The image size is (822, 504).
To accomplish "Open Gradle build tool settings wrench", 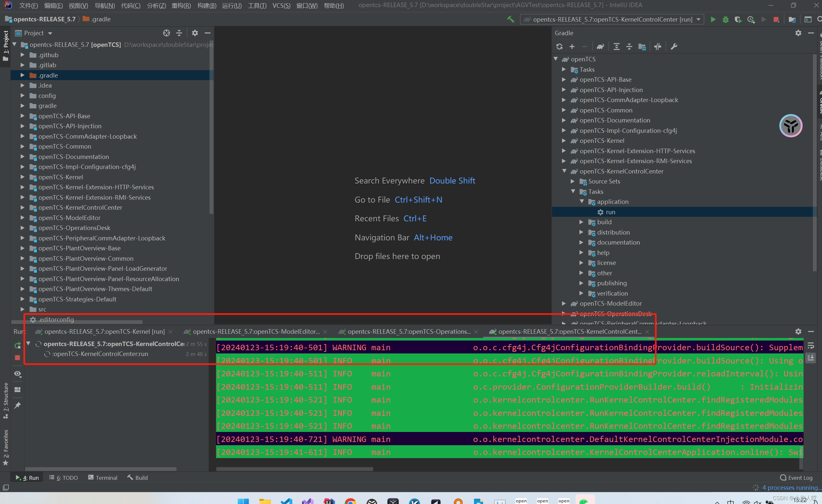I will 674,47.
